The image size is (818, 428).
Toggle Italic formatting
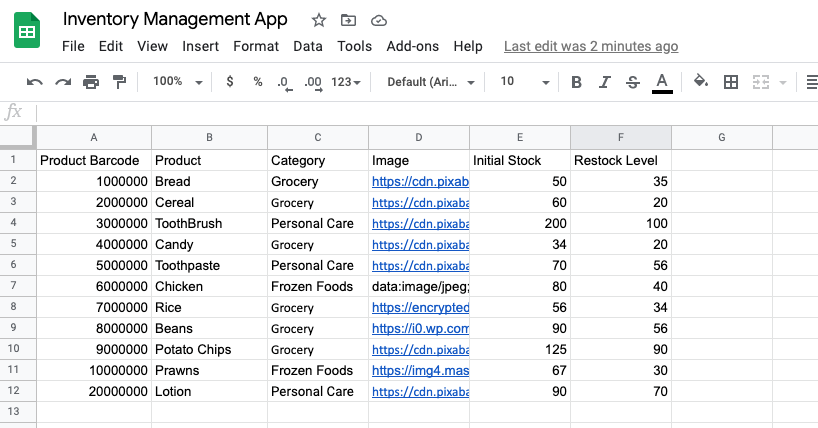point(605,82)
